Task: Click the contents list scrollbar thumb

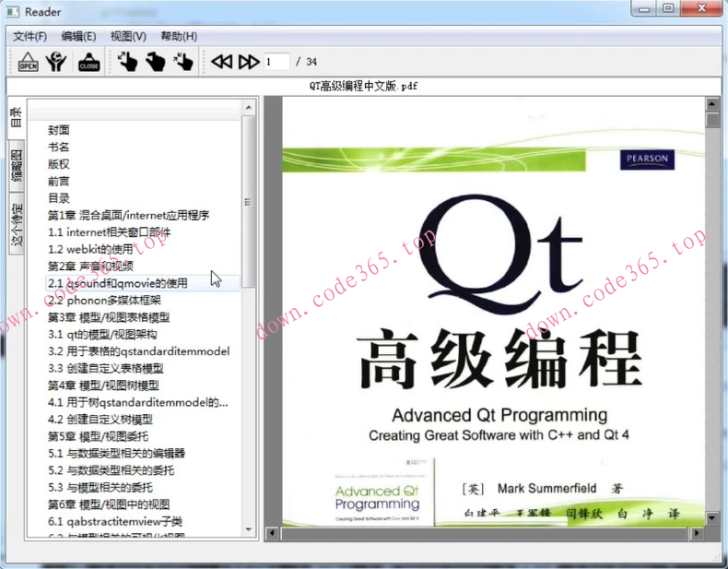Action: pos(249,202)
